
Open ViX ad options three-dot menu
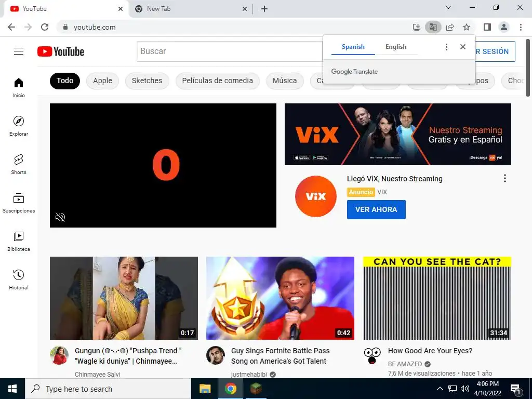505,179
